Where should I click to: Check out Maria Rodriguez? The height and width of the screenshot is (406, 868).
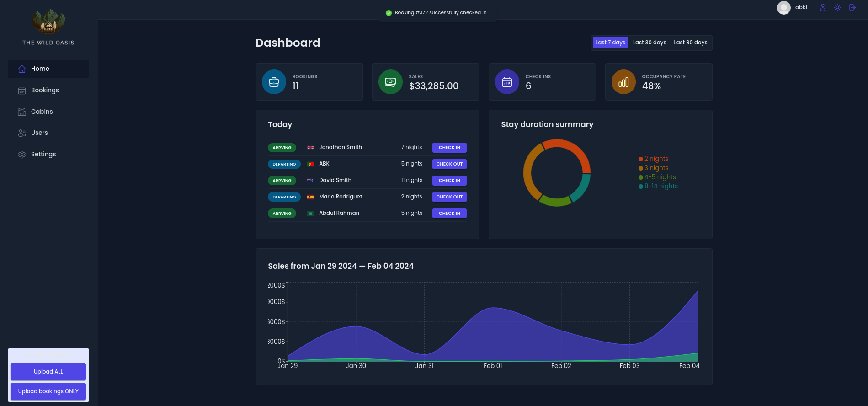449,197
